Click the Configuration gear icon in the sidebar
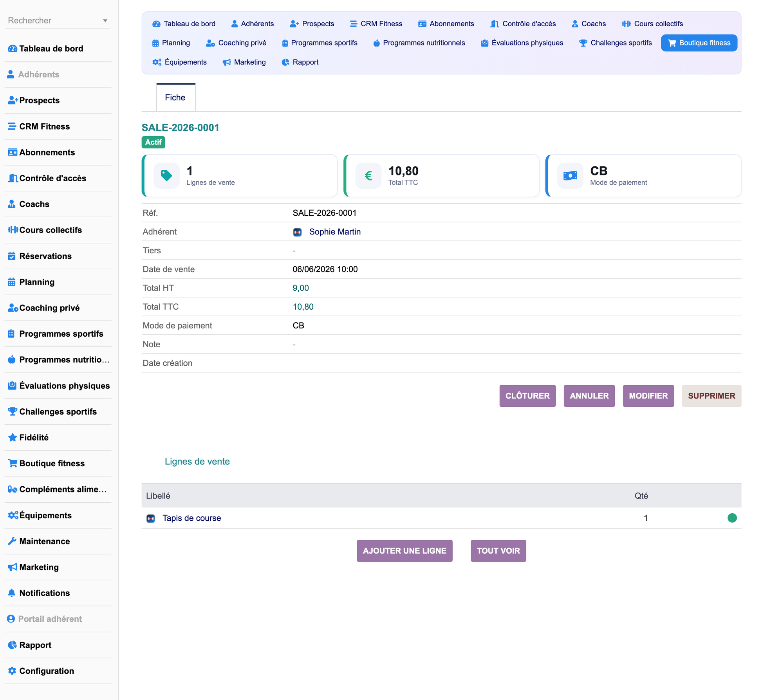 [12, 671]
